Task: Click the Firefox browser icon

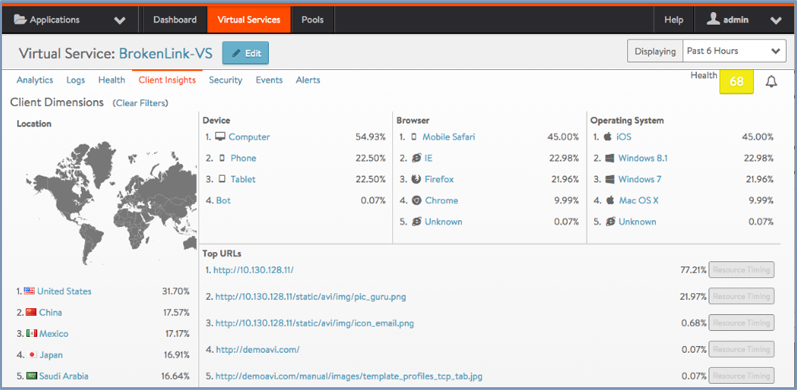Action: pyautogui.click(x=416, y=179)
